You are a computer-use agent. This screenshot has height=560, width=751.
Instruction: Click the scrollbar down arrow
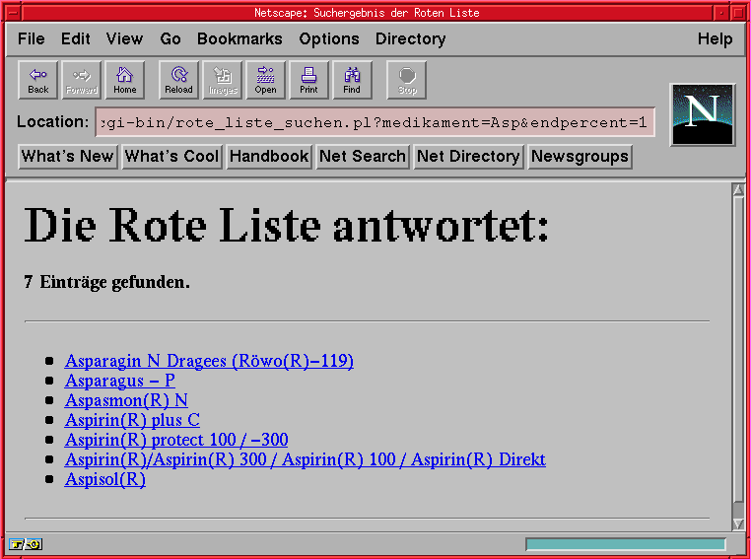[x=738, y=525]
